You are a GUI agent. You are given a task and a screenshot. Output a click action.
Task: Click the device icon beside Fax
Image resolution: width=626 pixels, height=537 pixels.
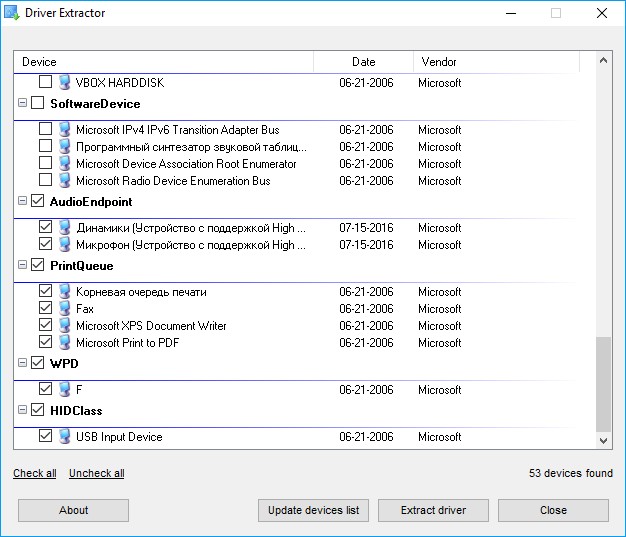(64, 308)
